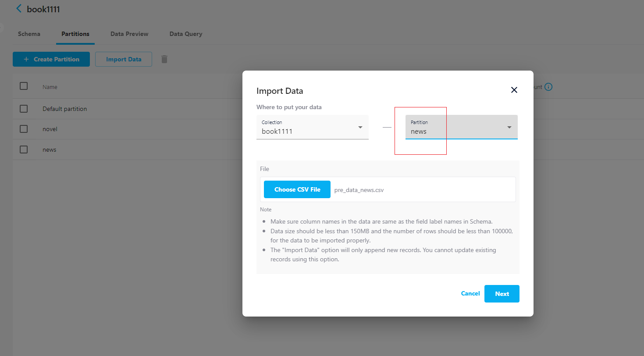The width and height of the screenshot is (644, 356).
Task: Check the news partition row checkbox
Action: pyautogui.click(x=23, y=149)
